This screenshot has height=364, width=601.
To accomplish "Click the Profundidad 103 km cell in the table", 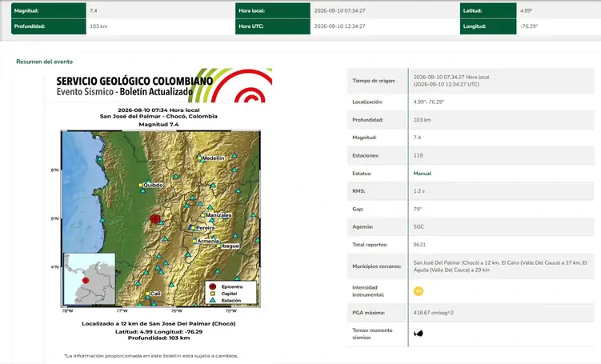I will click(x=422, y=120).
